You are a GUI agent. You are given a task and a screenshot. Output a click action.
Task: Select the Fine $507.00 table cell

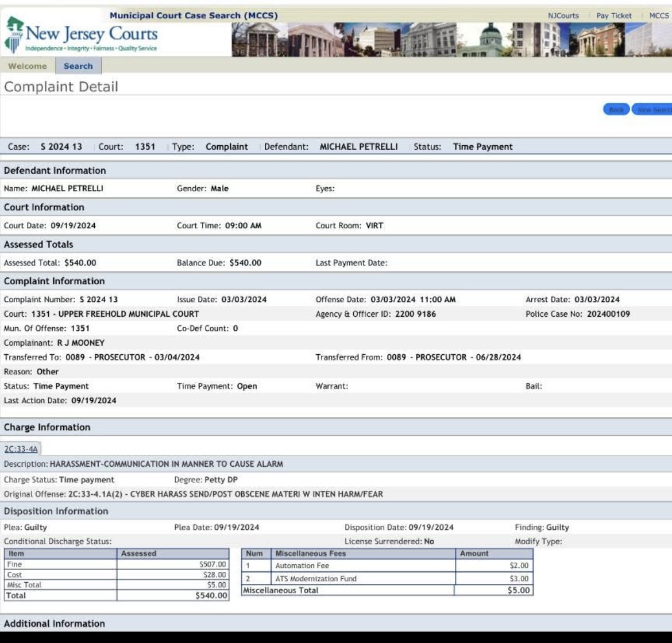click(173, 564)
